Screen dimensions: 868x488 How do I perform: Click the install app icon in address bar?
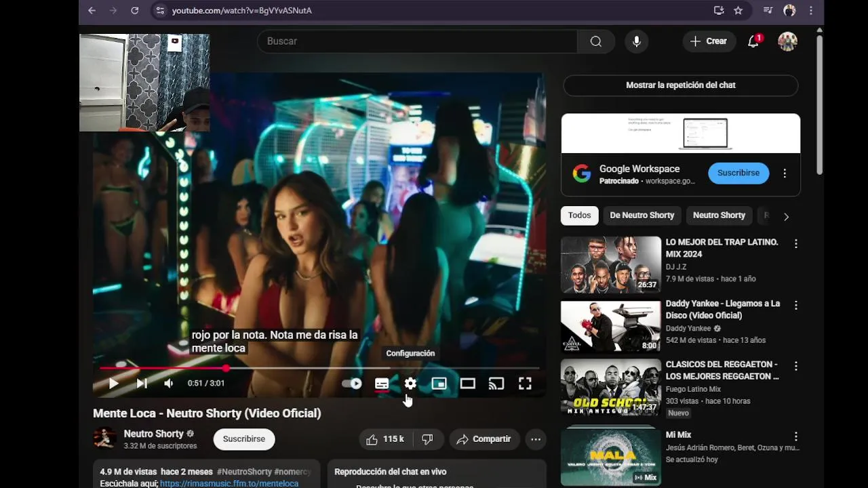click(719, 10)
